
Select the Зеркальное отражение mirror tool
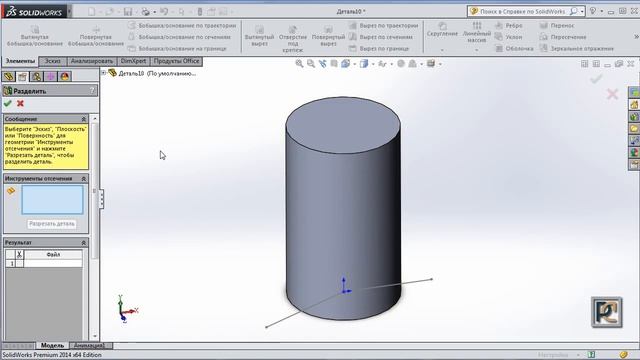click(577, 49)
